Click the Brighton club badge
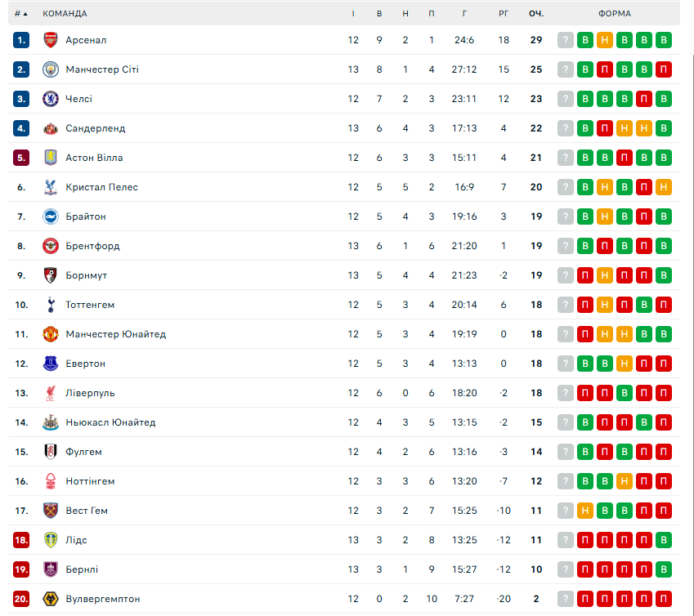Image resolution: width=694 pixels, height=616 pixels. 51,216
